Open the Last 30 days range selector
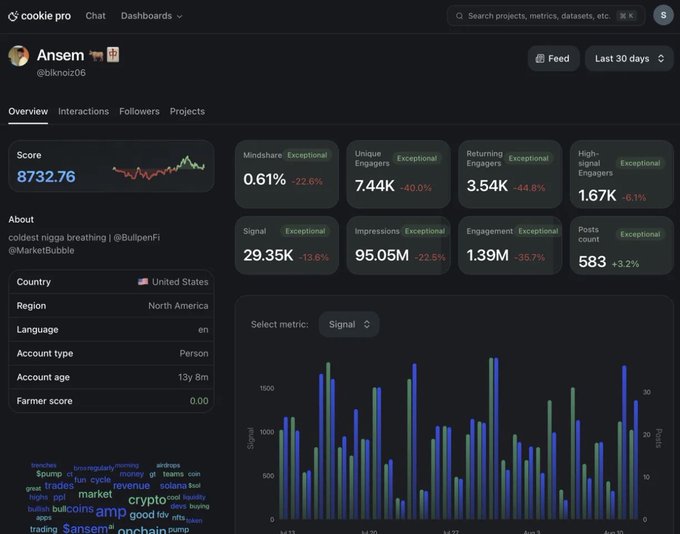680x534 pixels. (x=629, y=59)
